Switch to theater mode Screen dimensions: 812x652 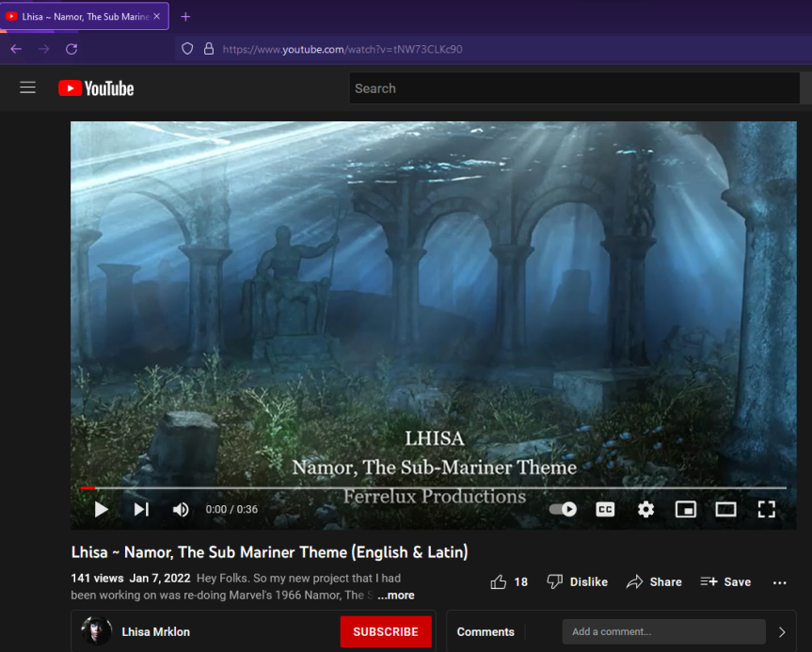pos(725,509)
